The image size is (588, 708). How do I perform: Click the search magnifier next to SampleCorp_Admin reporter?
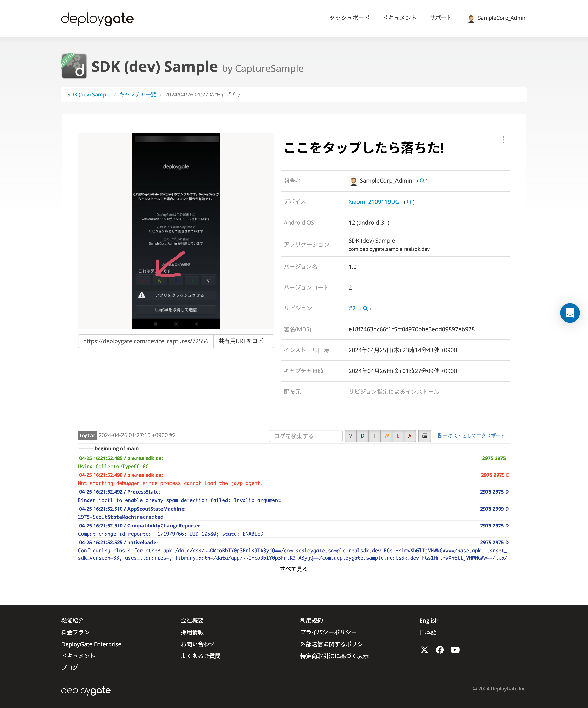[x=422, y=181]
